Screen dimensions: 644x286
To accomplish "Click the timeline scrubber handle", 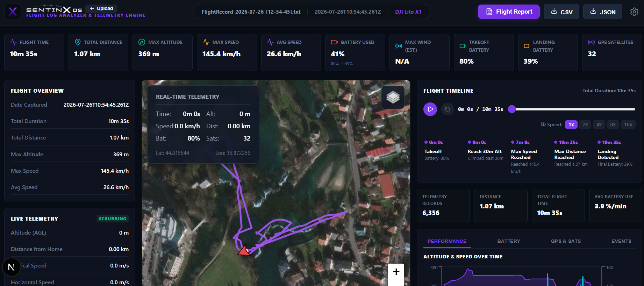I will (x=512, y=109).
